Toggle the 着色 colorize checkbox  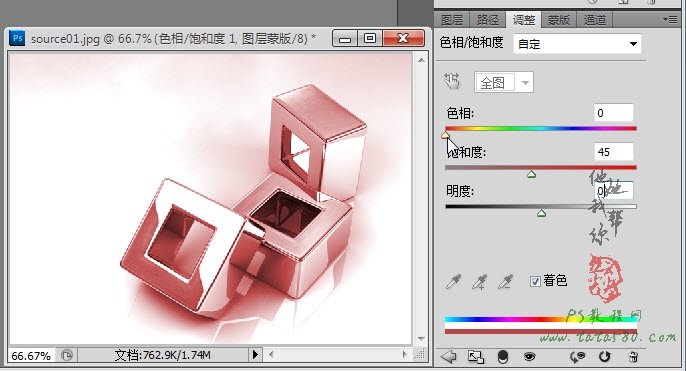(535, 281)
